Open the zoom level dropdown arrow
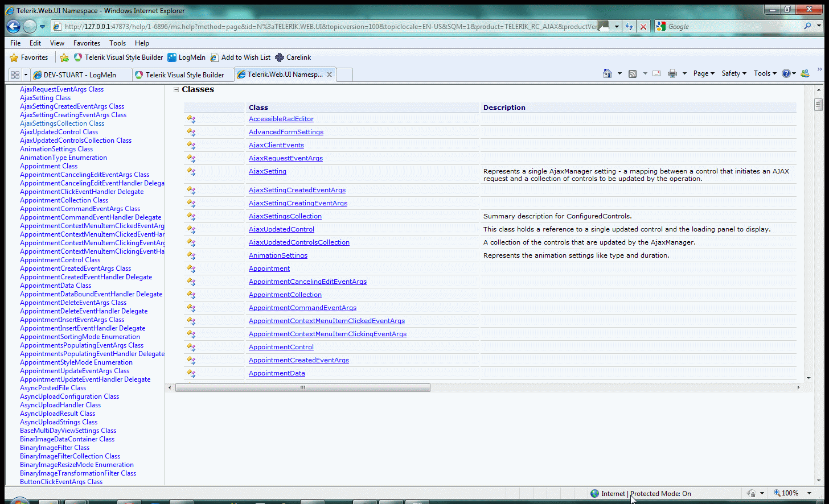This screenshot has width=829, height=504. tap(809, 493)
